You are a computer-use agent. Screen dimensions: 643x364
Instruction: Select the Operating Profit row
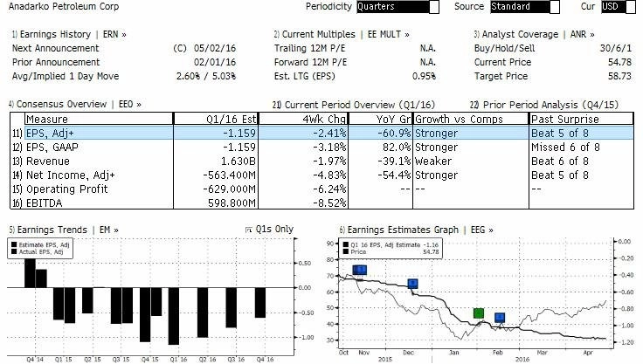321,189
